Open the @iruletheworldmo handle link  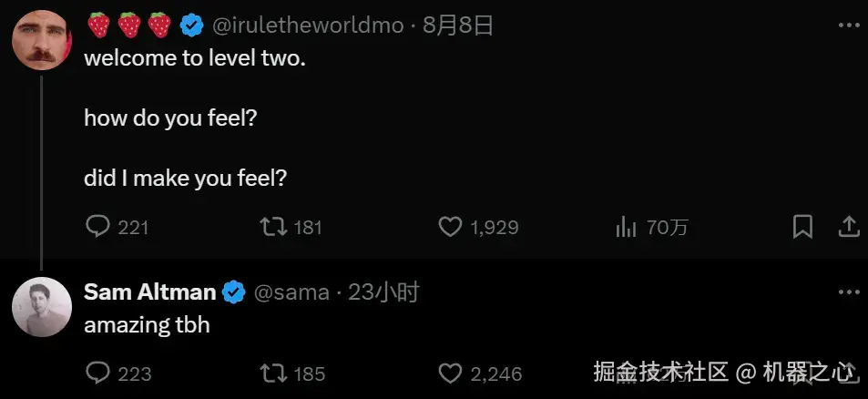pyautogui.click(x=307, y=26)
